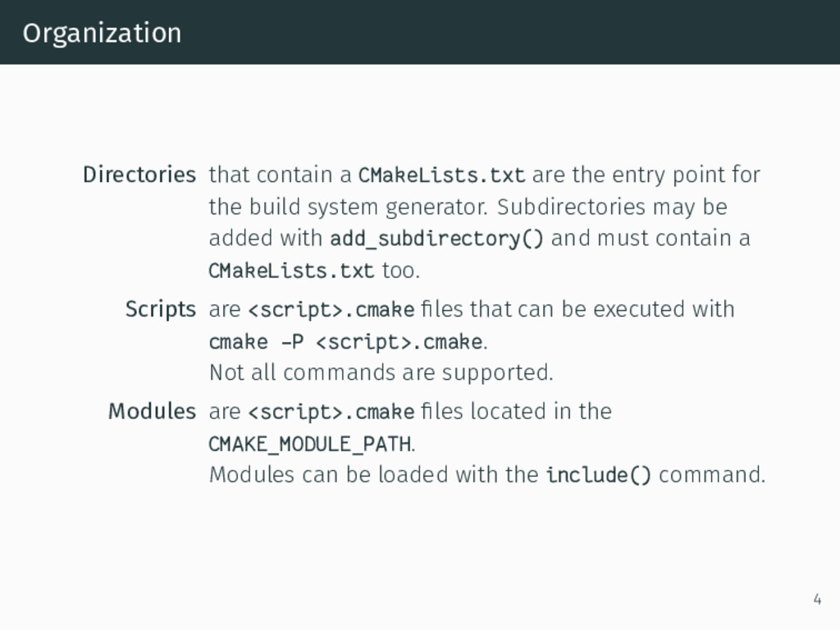Click the slide page number 4
The height and width of the screenshot is (630, 840).
tap(817, 599)
